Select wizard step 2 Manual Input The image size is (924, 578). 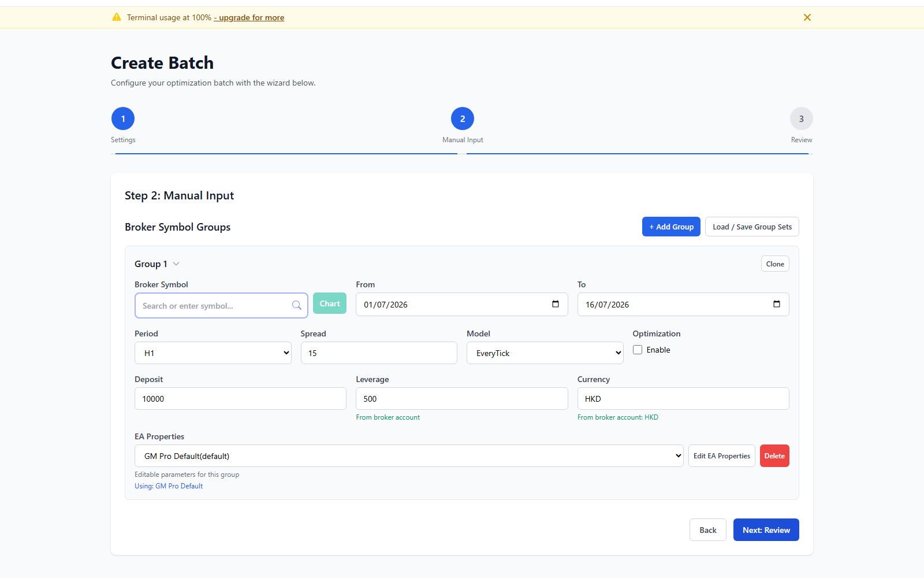point(463,118)
